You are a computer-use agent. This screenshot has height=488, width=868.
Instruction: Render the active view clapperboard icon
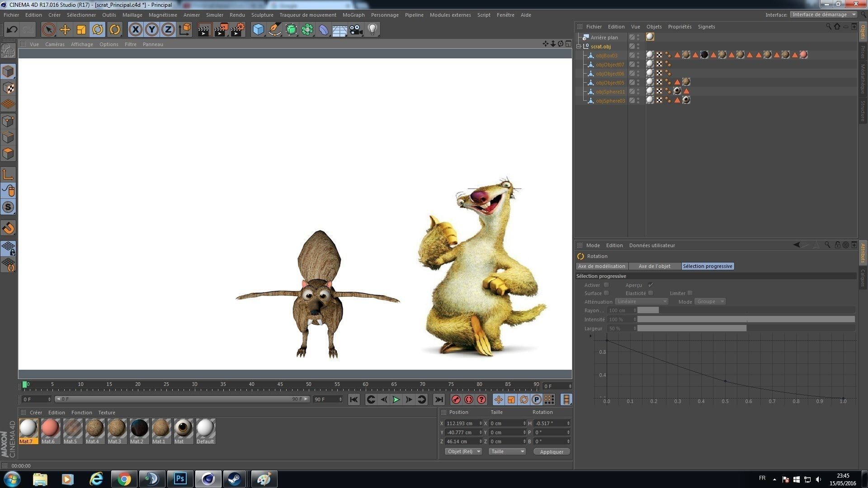click(x=204, y=30)
